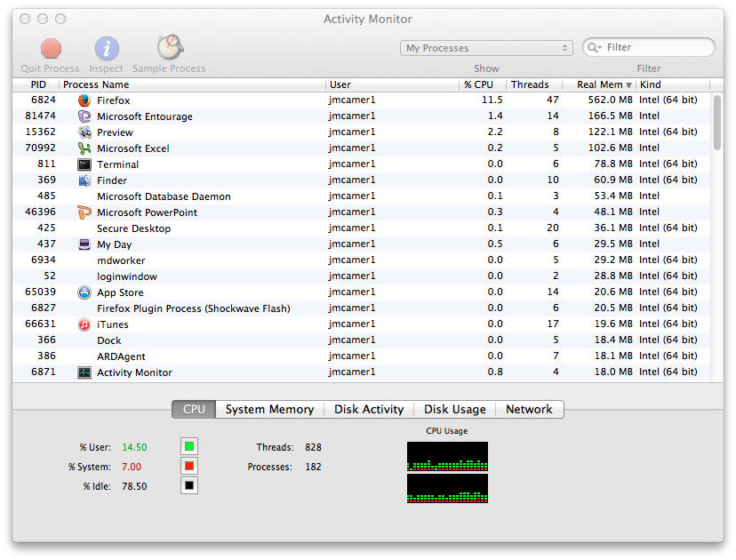Select the Secure Desktop process row

362,228
